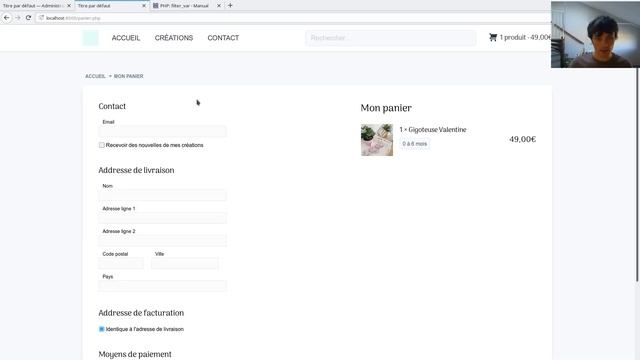Click the Mon panier heading
The height and width of the screenshot is (360, 640).
click(386, 108)
